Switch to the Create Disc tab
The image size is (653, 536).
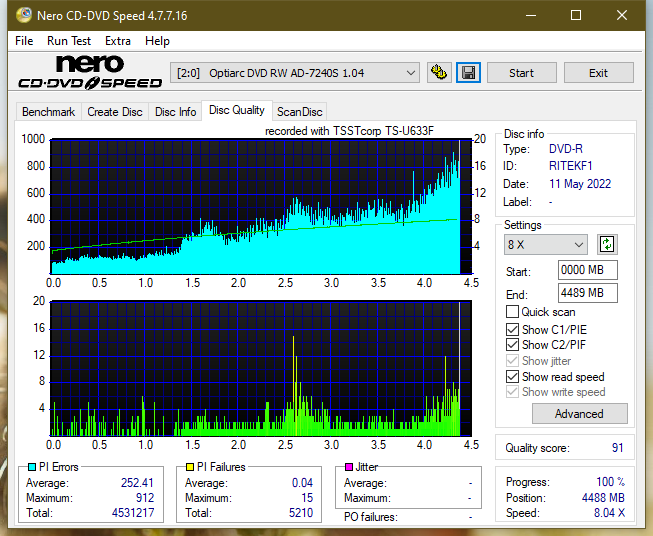tap(115, 112)
